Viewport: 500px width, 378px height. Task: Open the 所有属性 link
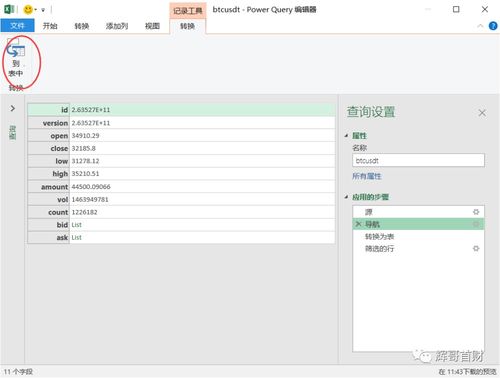click(x=367, y=176)
